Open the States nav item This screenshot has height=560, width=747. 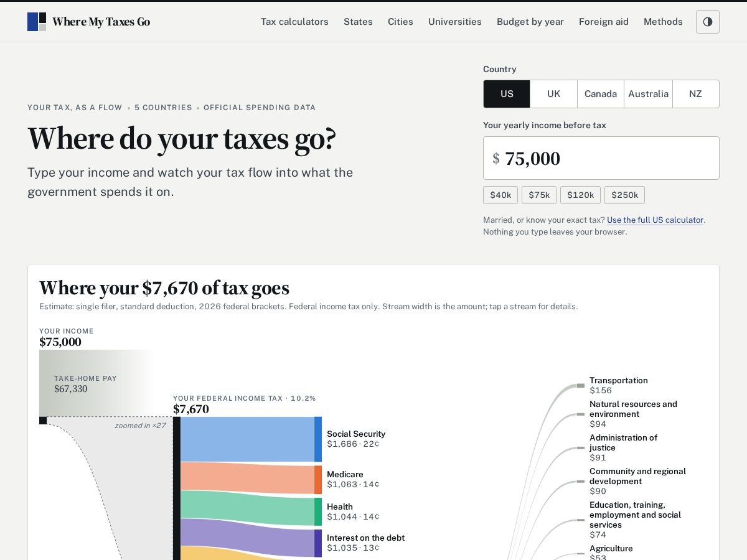tap(358, 22)
